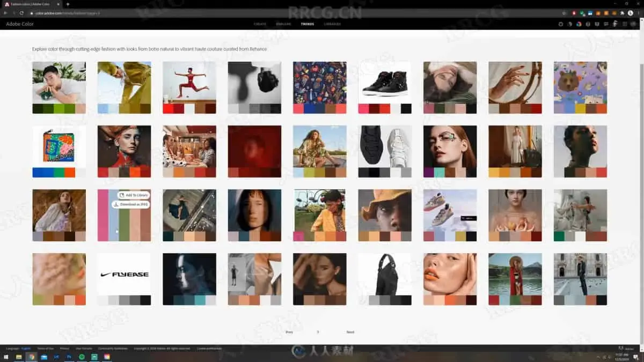Open the flying sneakers on sky palette card

pos(450,215)
